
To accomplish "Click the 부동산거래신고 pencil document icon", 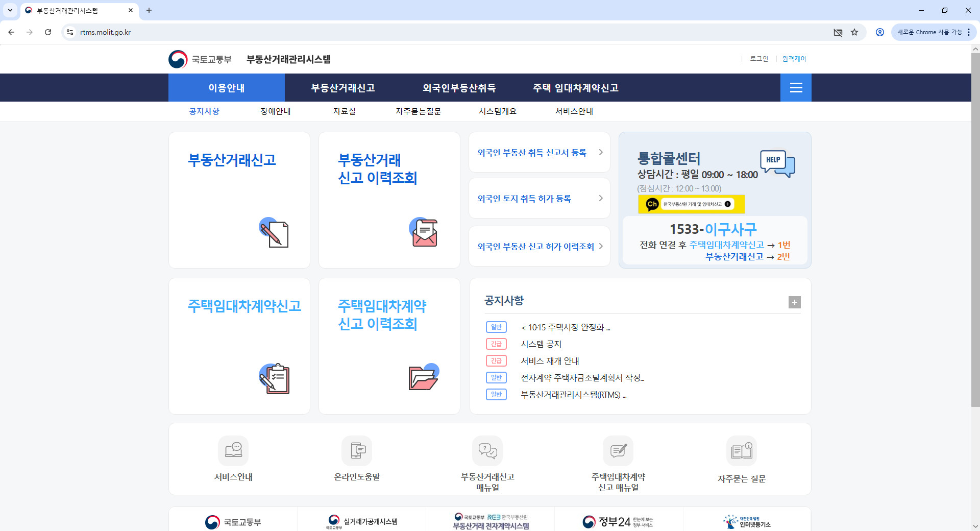I will [x=274, y=233].
